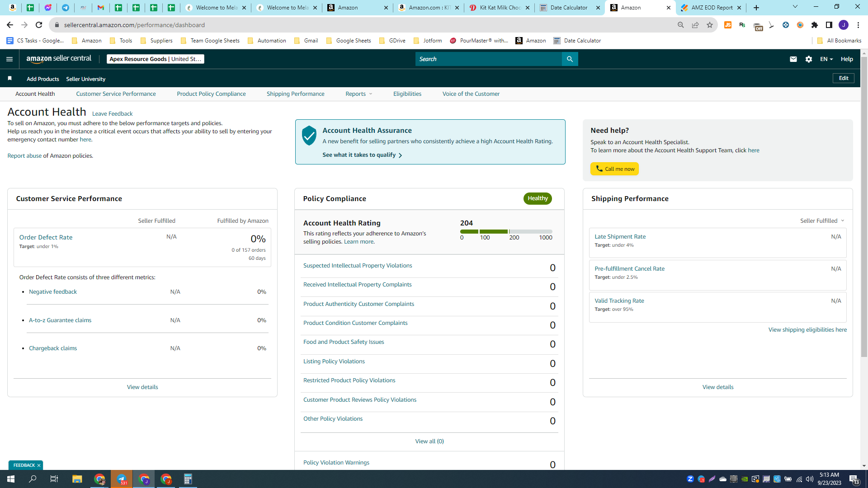Switch to the Date Calculator browser tab
This screenshot has height=488, width=868.
[x=570, y=8]
